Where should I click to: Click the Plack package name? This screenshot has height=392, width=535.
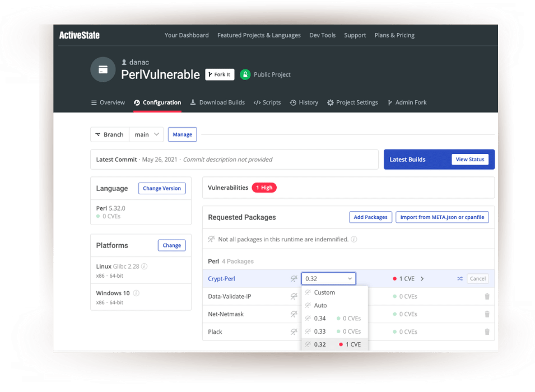pos(215,332)
